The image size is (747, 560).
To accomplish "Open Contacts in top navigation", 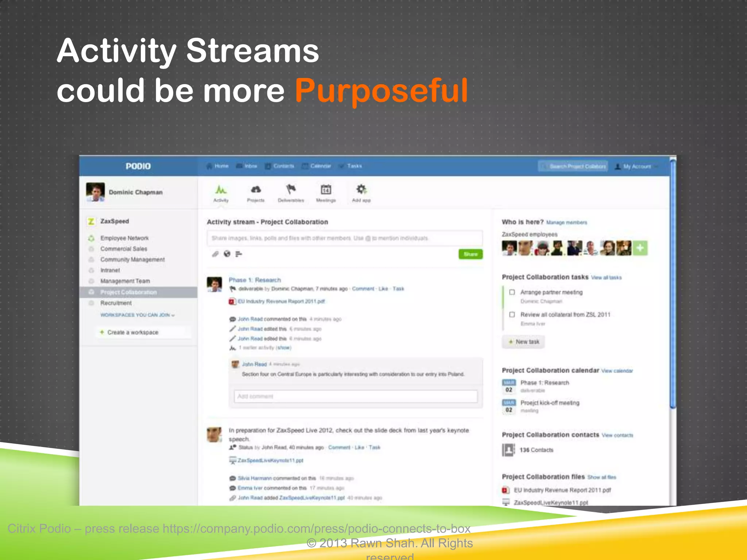I will coord(279,166).
